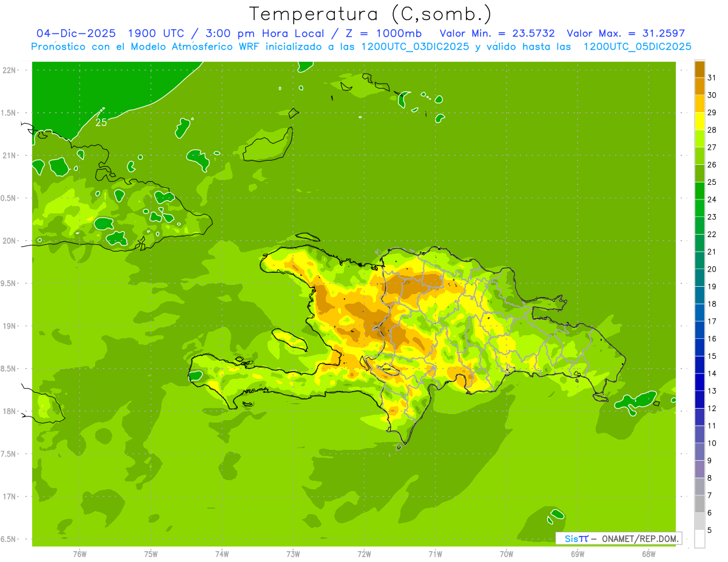Click the 'ONAMET/REP.DOM.' credit label

click(x=639, y=538)
